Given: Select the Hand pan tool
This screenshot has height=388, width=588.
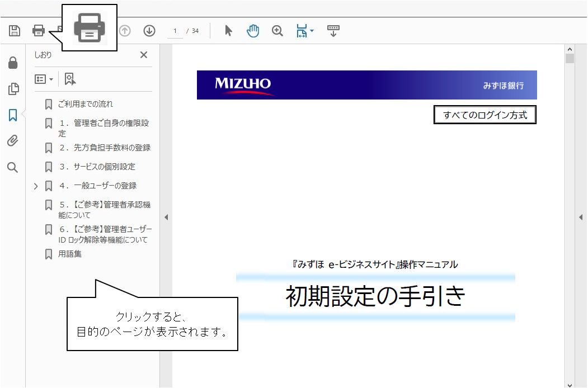Looking at the screenshot, I should [253, 31].
